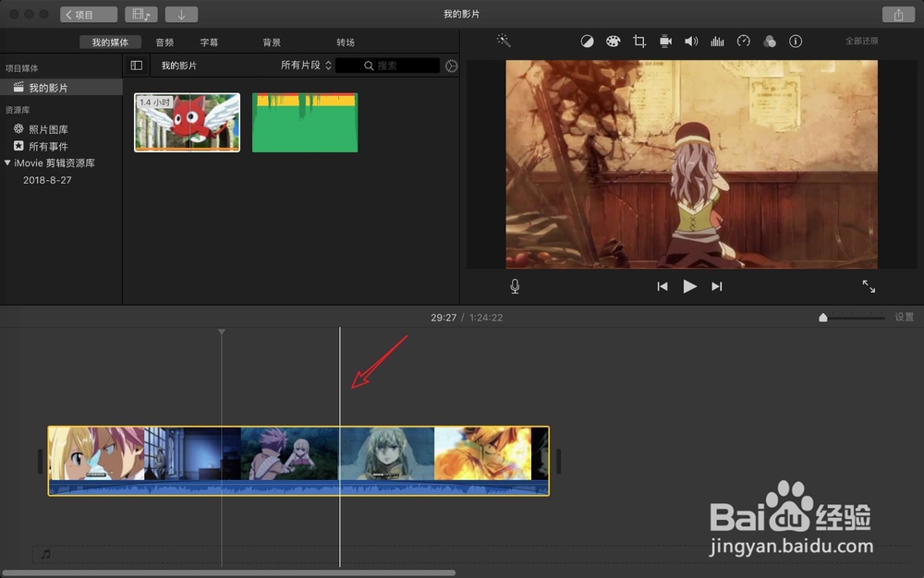Show clip information with info icon
The image size is (924, 578).
point(795,41)
